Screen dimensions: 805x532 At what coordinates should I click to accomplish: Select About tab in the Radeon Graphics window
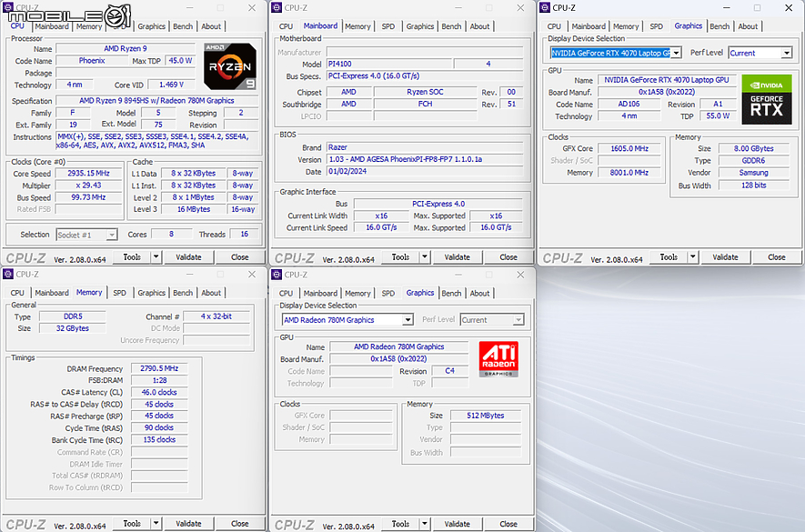pyautogui.click(x=479, y=293)
